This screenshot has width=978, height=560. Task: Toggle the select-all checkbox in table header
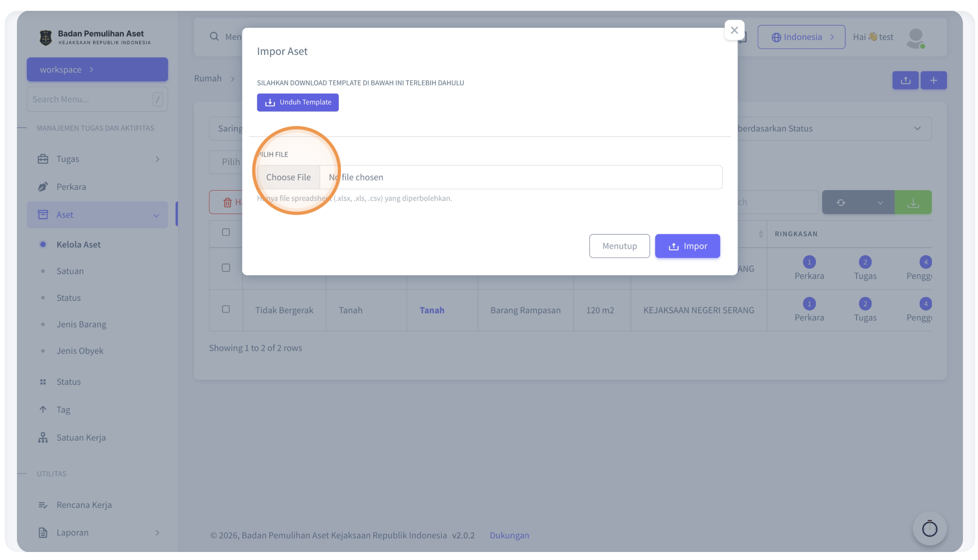[x=226, y=232]
